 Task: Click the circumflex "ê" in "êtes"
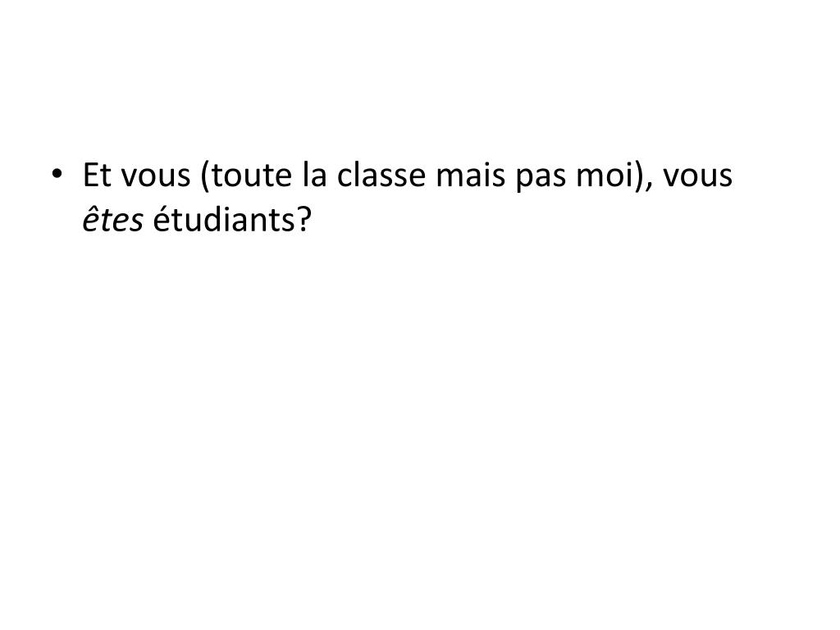point(90,218)
